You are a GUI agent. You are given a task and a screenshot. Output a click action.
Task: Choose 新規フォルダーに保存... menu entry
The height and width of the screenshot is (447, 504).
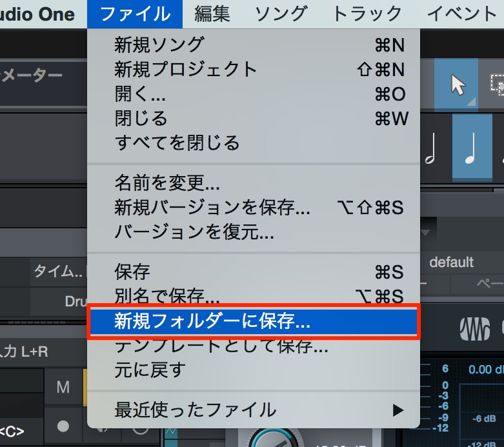point(253,321)
